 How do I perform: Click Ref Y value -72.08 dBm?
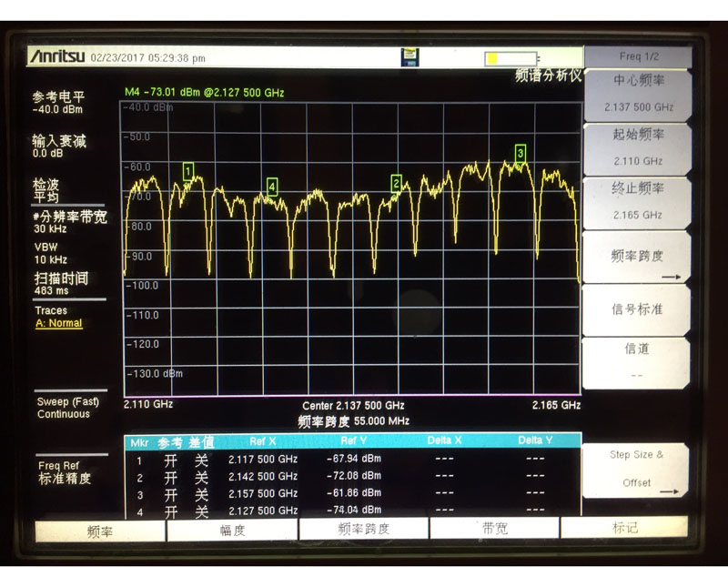tap(354, 476)
